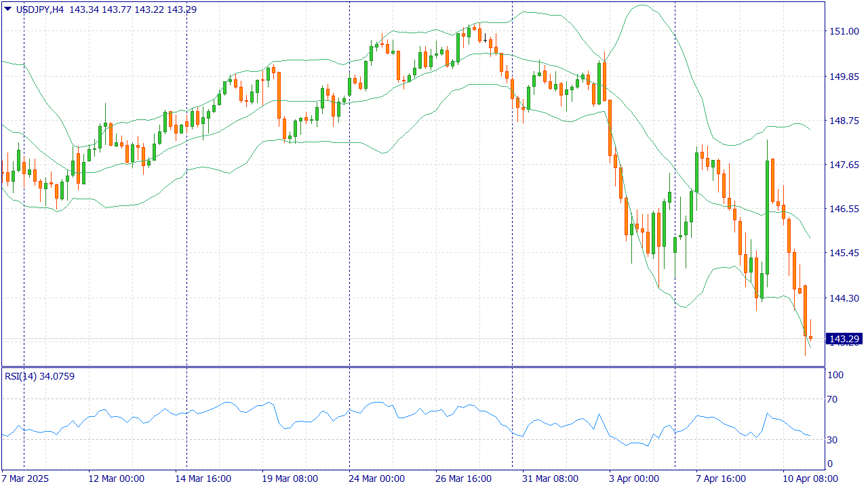Select the 31 Mar 08:00 time label
Image resolution: width=868 pixels, height=488 pixels.
point(550,479)
